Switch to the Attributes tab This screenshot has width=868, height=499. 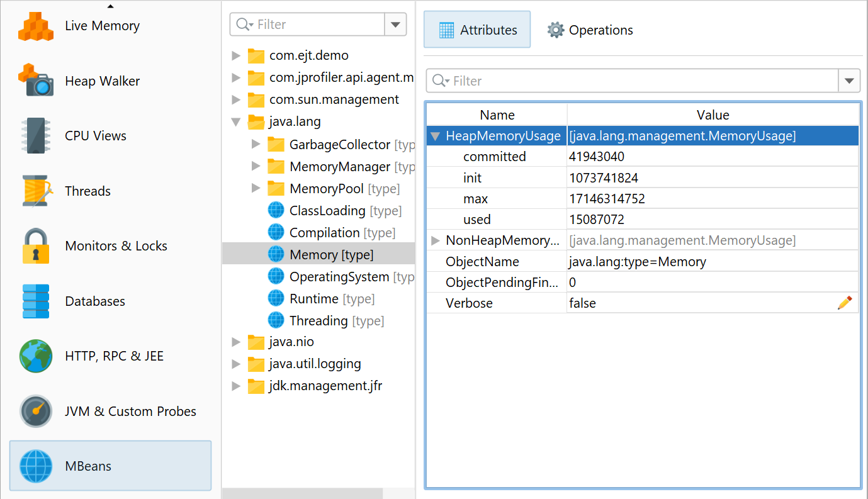[x=477, y=30]
